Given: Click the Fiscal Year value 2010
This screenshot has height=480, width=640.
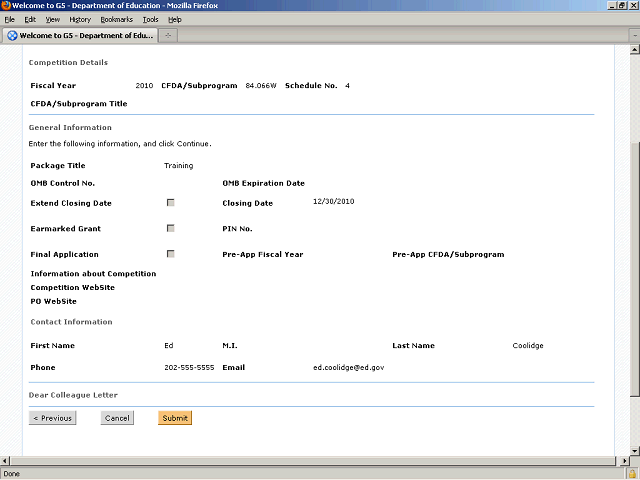Looking at the screenshot, I should pyautogui.click(x=144, y=86).
